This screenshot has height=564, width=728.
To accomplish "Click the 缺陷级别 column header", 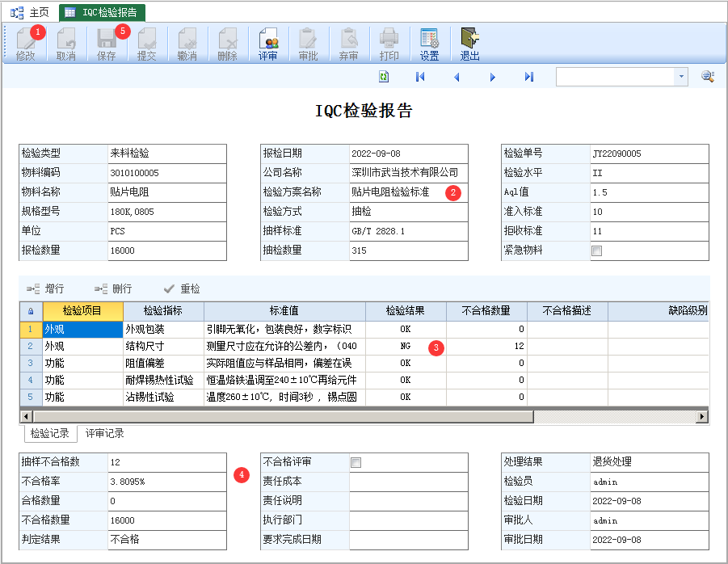I will 659,311.
